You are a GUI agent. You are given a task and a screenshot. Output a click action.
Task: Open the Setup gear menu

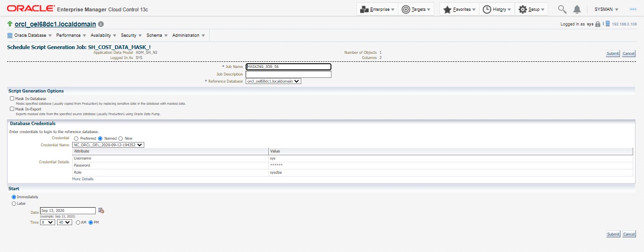531,9
